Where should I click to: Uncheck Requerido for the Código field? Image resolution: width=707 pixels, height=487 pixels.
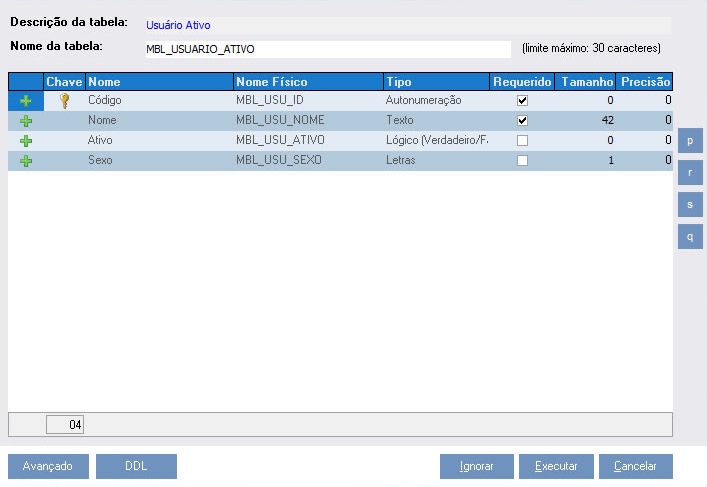click(522, 101)
